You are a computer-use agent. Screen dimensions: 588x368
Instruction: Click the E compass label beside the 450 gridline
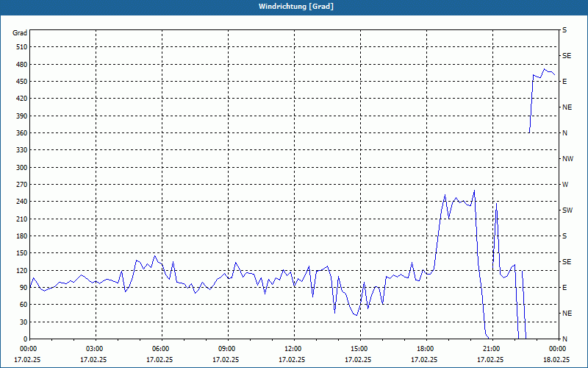(564, 82)
